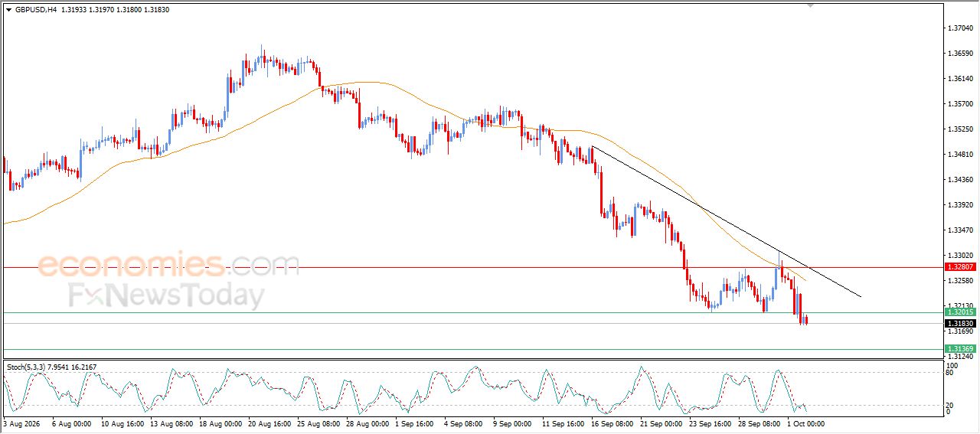This screenshot has width=980, height=434.
Task: Click the 18 Aug 00:00 time label
Action: [220, 423]
